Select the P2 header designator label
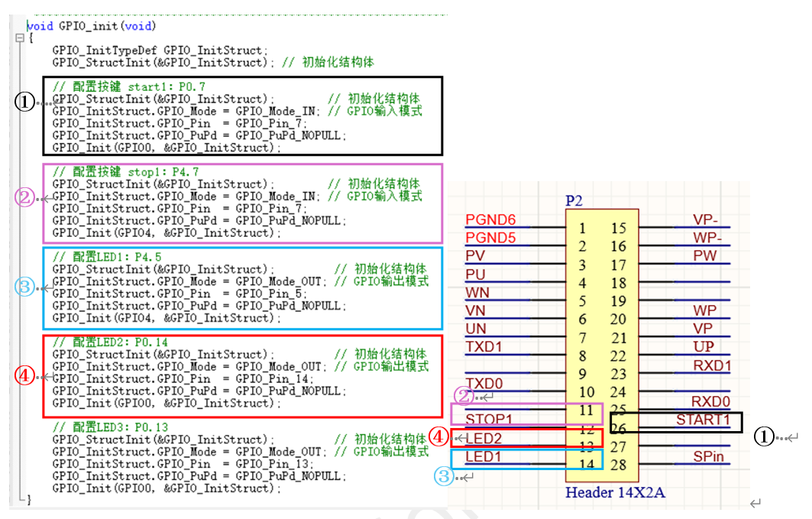The height and width of the screenshot is (519, 812). coord(574,201)
